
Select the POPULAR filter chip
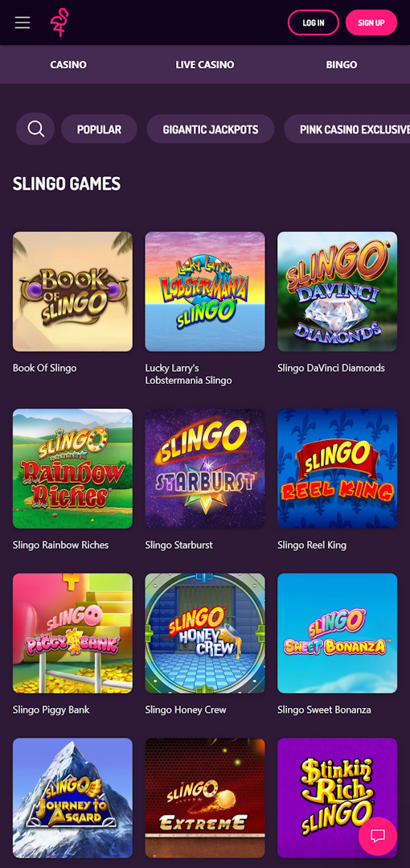click(x=99, y=129)
